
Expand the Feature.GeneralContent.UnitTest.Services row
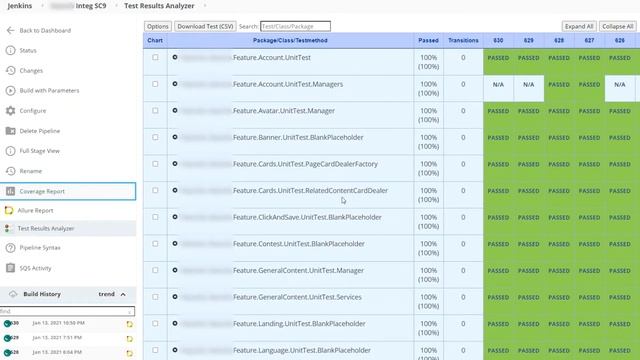[175, 297]
